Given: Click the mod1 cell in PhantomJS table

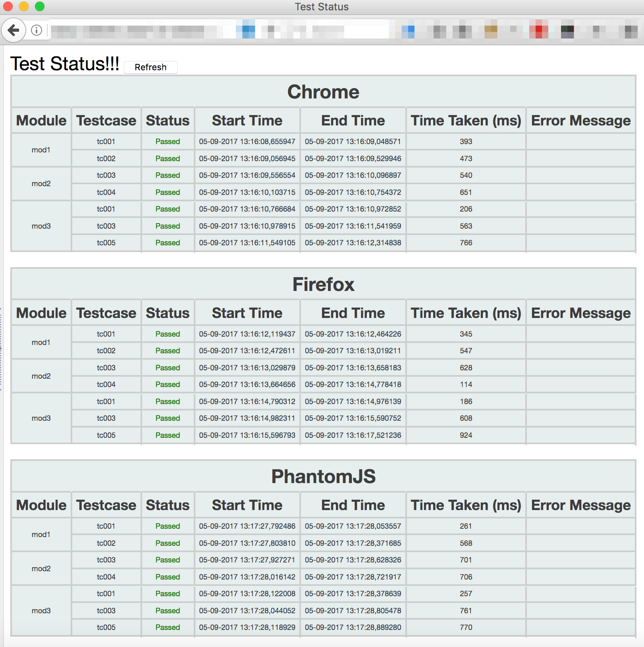Looking at the screenshot, I should coord(41,534).
